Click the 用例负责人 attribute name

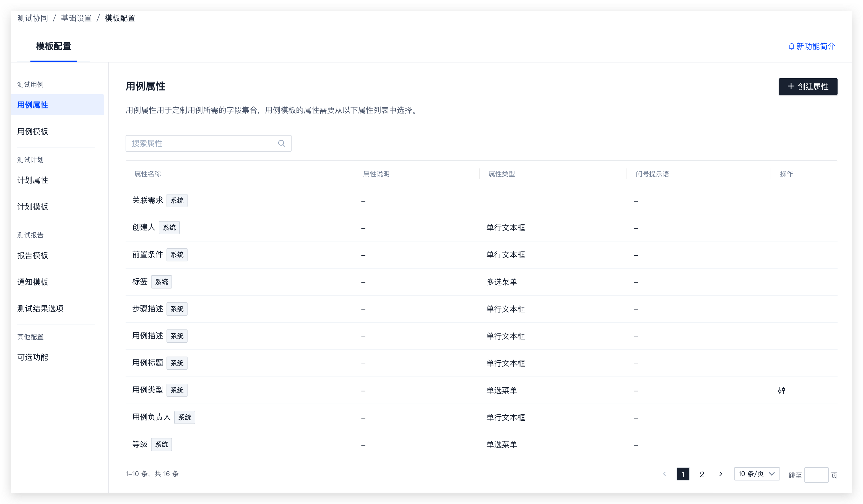[x=151, y=417]
